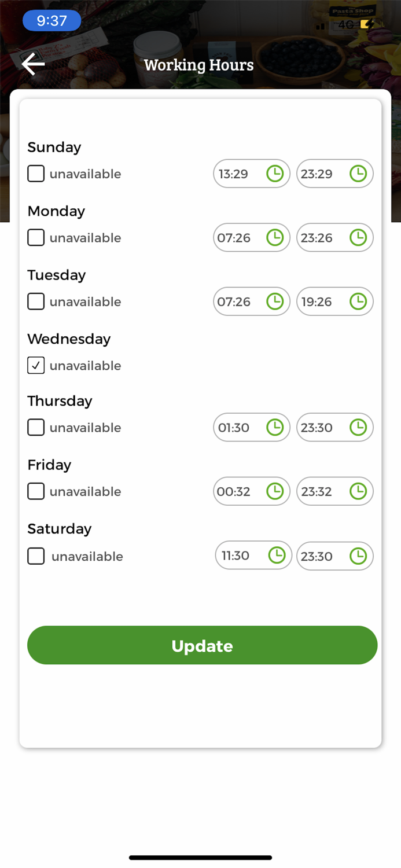Check Saturday unavailable box
401x868 pixels.
point(36,556)
